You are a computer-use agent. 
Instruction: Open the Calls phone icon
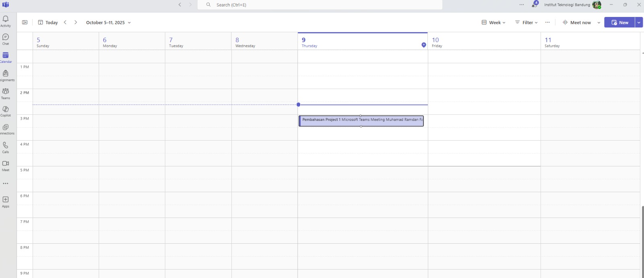coord(6,147)
